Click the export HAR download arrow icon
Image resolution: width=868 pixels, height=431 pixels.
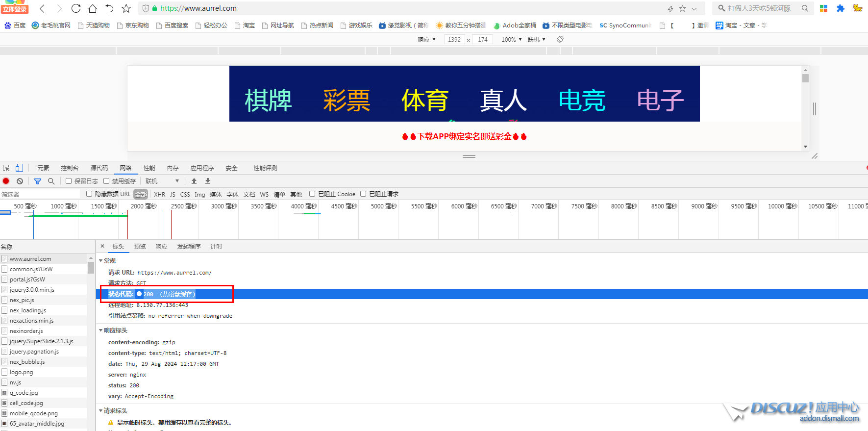208,181
